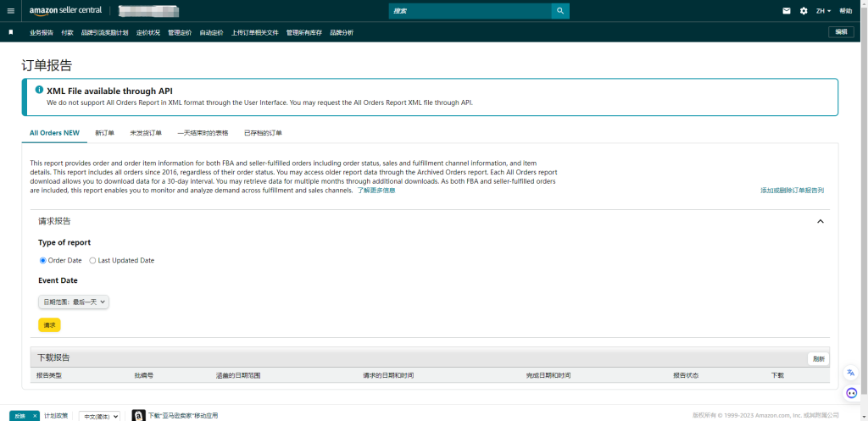Screen dimensions: 868x421
Task: Open the ZH language dropdown in the header
Action: pyautogui.click(x=824, y=11)
